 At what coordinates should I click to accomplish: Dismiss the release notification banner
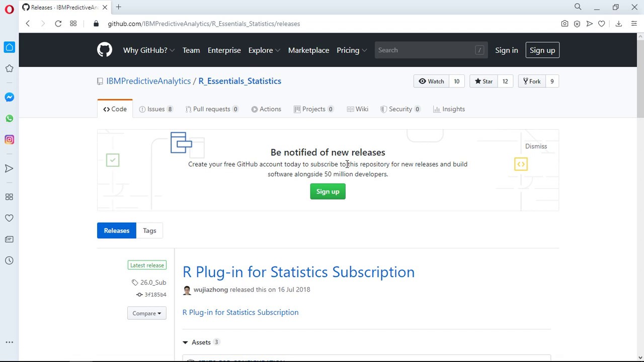coord(536,146)
